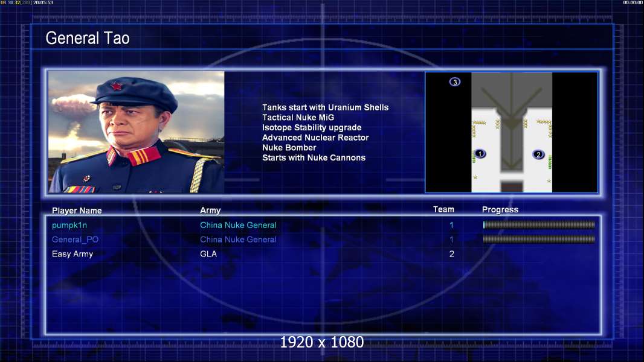Click the 'GLA' army entry
Screen dimensions: 644x362
(x=208, y=254)
